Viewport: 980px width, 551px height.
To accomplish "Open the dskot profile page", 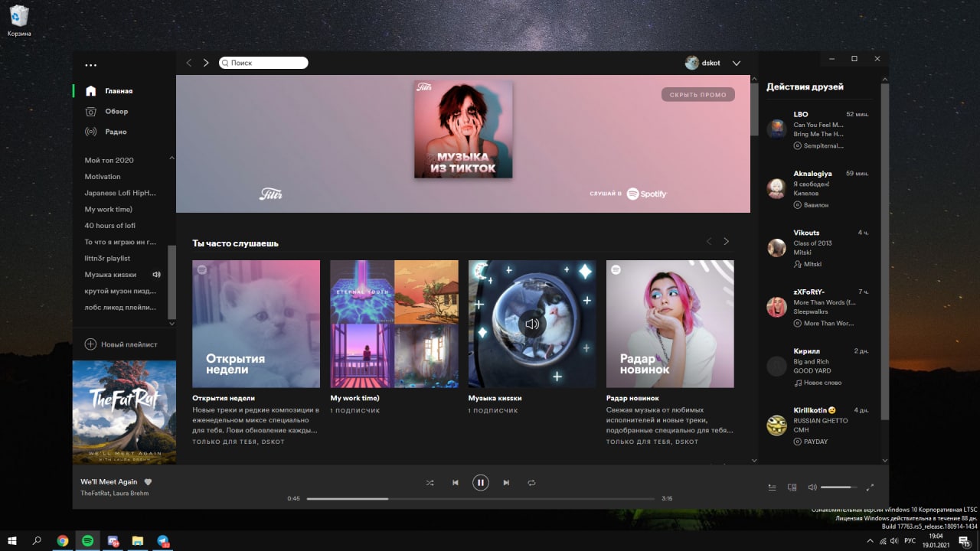I will [703, 63].
